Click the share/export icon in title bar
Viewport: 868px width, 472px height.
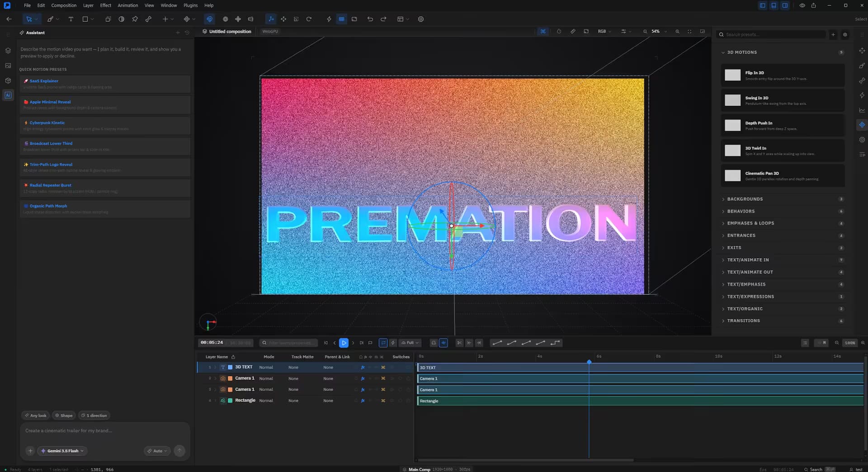click(813, 5)
